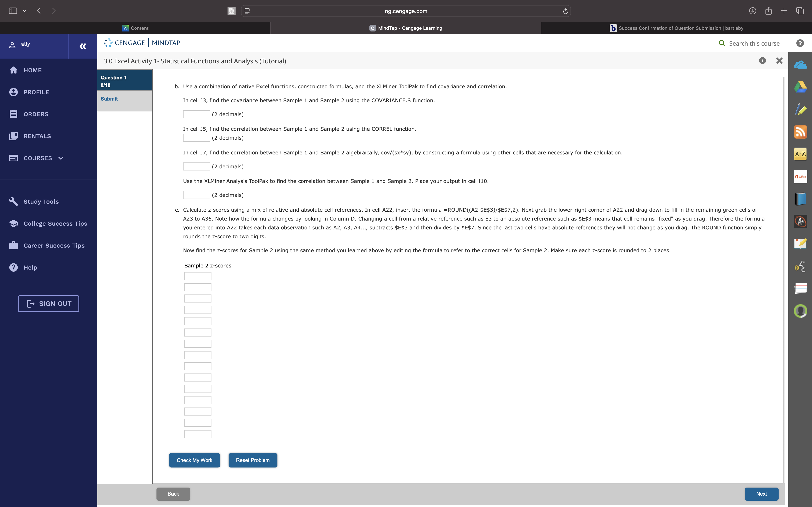Click the Check My Work button
The image size is (812, 507).
[x=194, y=460]
